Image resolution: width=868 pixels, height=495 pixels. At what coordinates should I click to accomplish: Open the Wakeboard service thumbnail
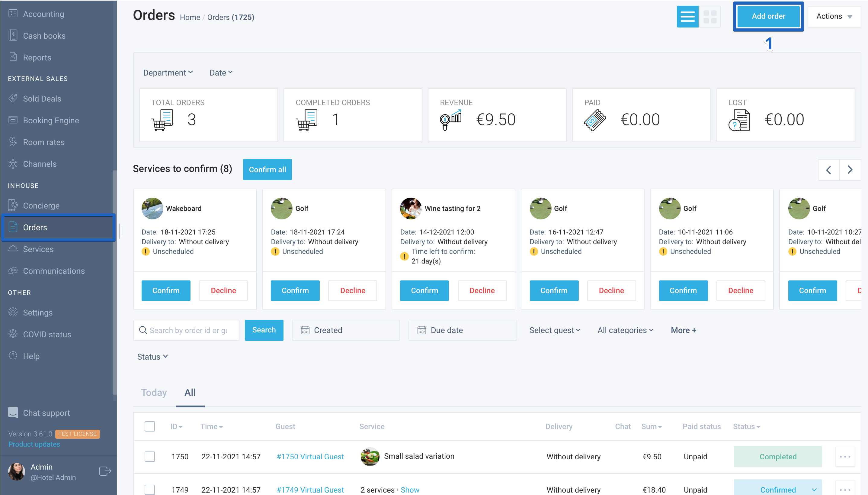point(152,209)
